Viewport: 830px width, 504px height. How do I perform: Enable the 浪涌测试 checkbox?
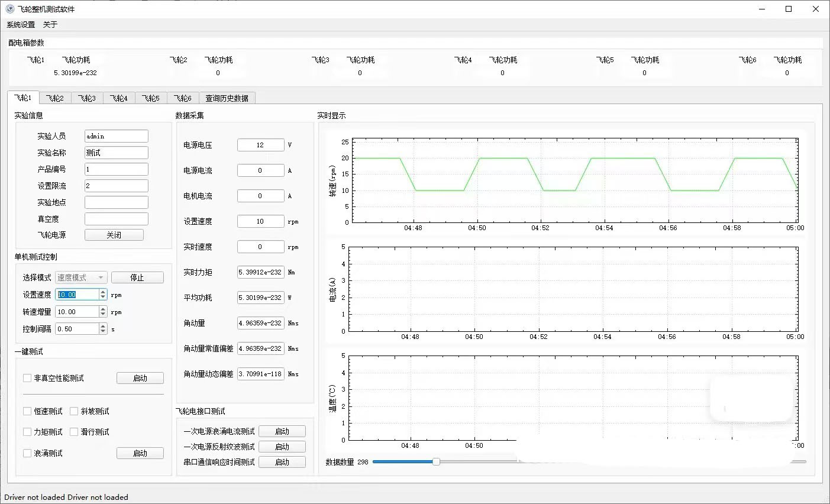tap(27, 453)
